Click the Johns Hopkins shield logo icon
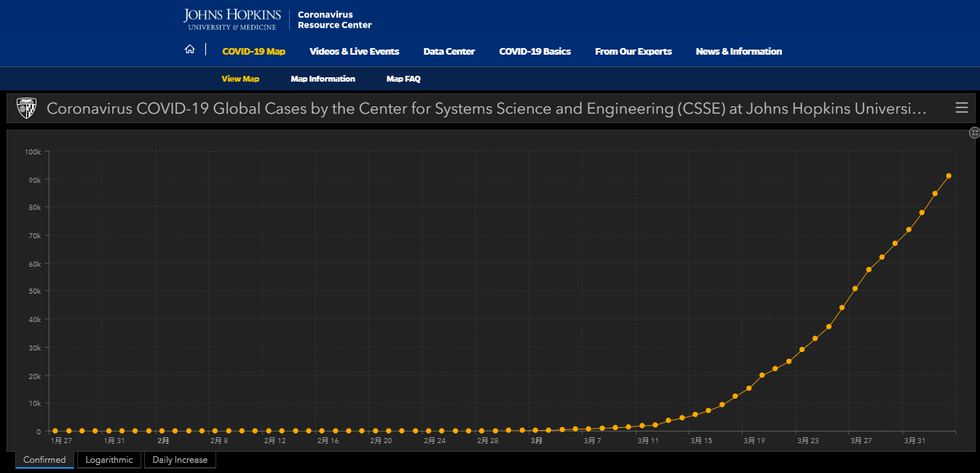Image resolution: width=980 pixels, height=473 pixels. (x=26, y=109)
